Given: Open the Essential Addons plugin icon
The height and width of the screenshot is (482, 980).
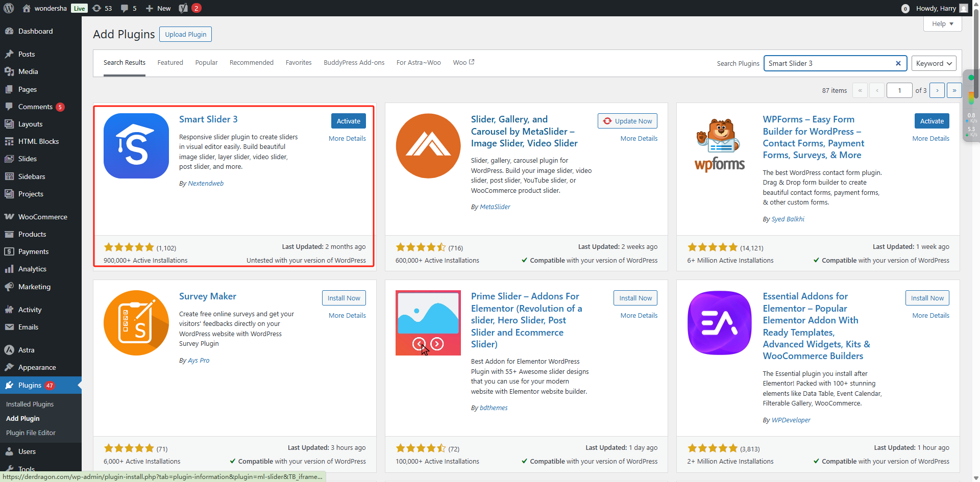Looking at the screenshot, I should pos(719,323).
